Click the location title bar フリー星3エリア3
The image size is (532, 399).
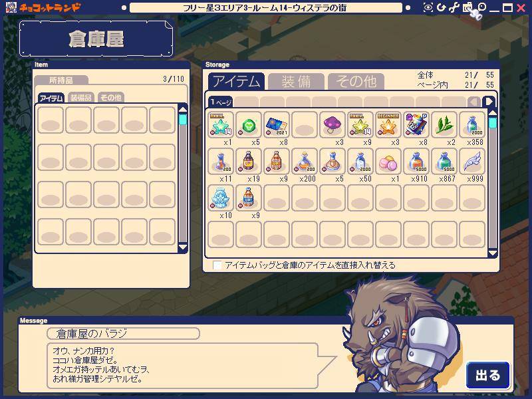click(265, 7)
